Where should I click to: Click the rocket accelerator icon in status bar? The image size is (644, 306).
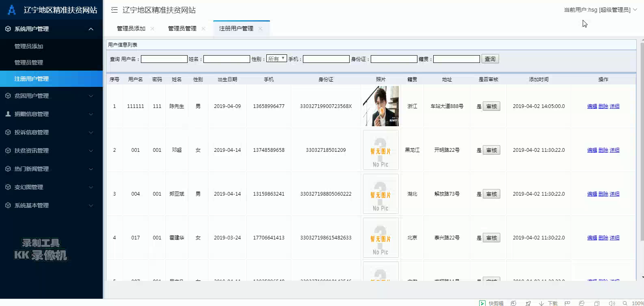(x=528, y=303)
